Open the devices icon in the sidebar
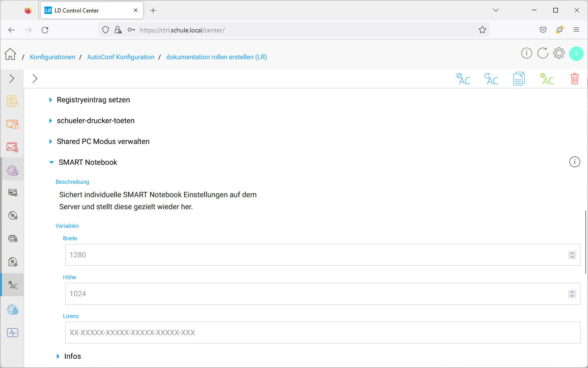 12,124
